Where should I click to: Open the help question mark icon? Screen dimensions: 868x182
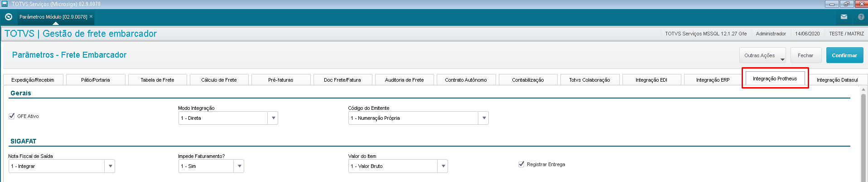[x=861, y=17]
